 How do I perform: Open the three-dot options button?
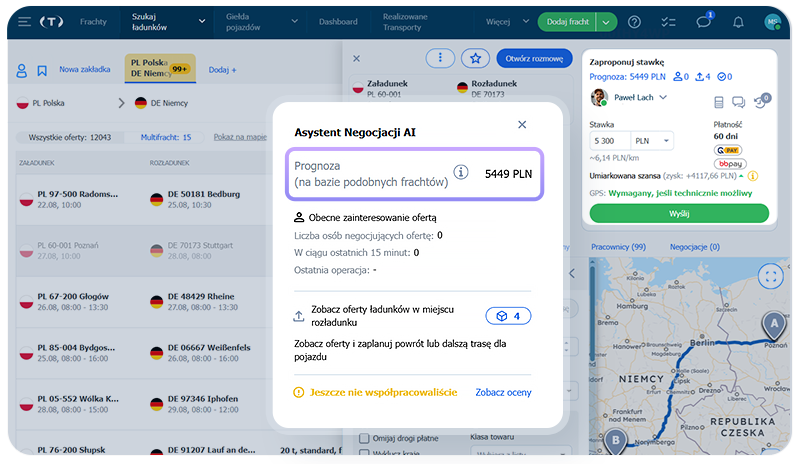click(x=440, y=58)
